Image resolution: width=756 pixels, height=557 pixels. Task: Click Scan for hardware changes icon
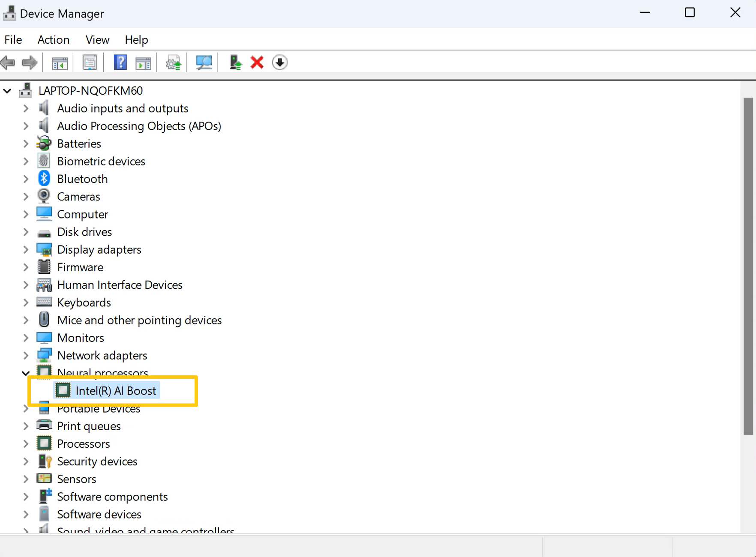point(204,63)
